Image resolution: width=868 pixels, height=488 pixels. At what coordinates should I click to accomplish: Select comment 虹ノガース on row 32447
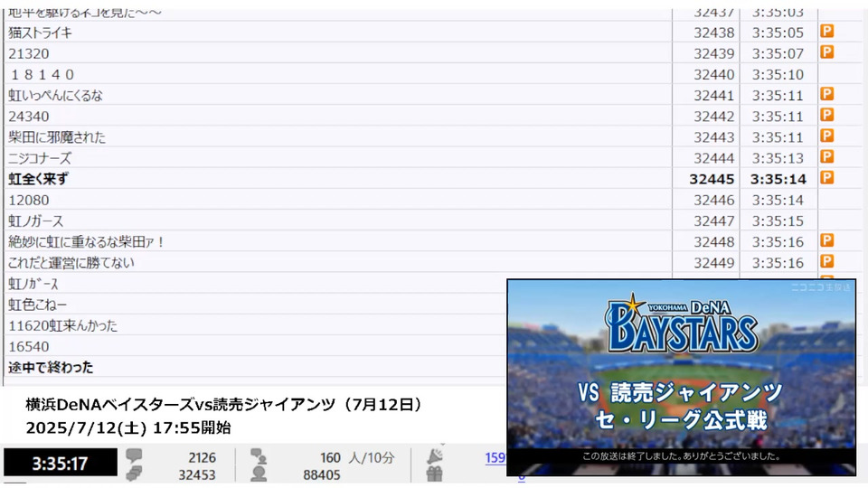(35, 221)
